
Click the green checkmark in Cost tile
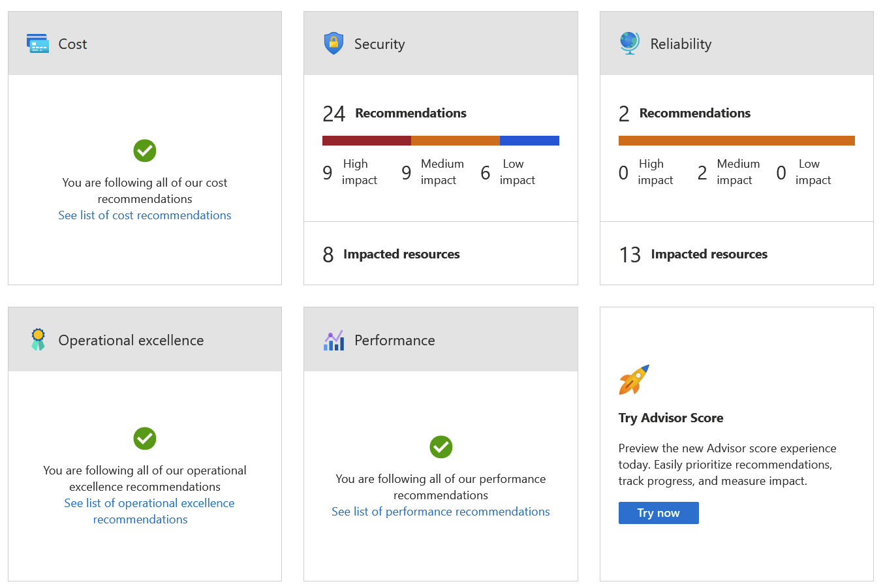click(x=145, y=151)
